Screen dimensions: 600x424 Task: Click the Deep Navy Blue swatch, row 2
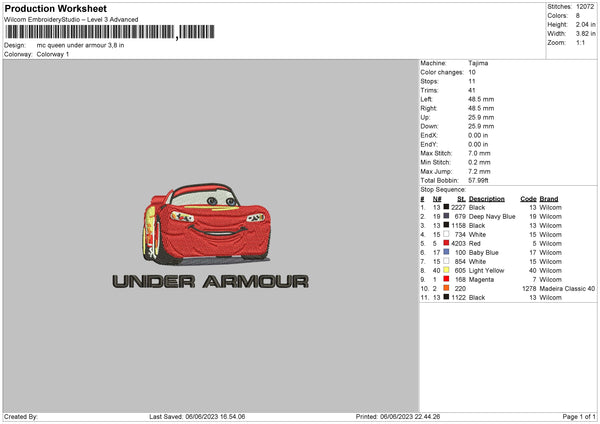pos(446,216)
